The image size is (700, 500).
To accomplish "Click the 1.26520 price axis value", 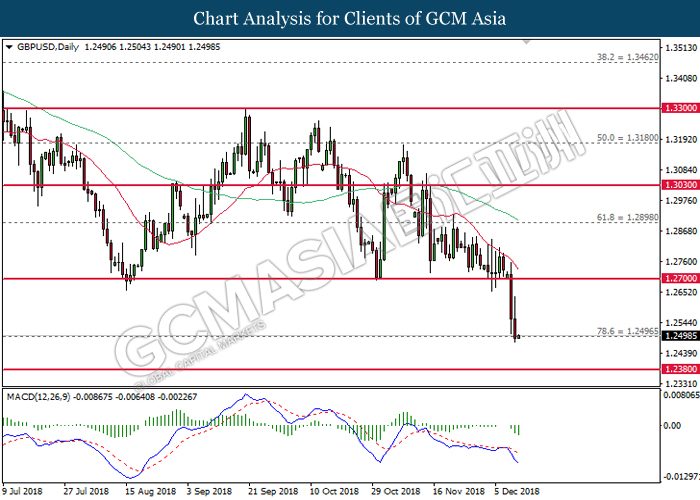I will (x=681, y=292).
